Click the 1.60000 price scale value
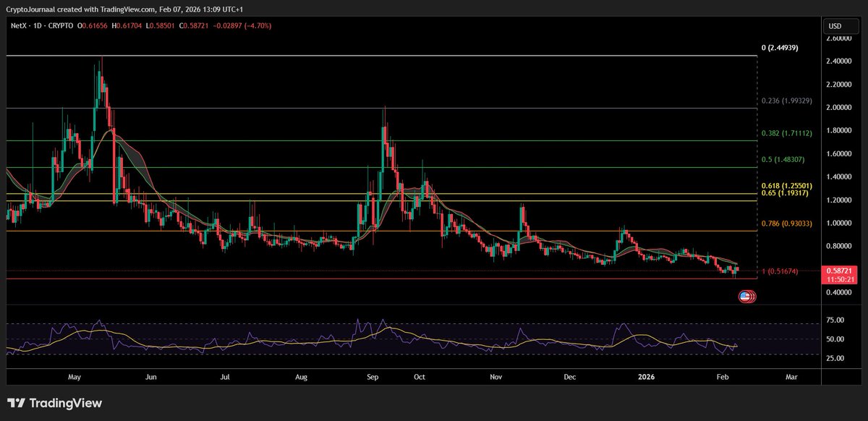The height and width of the screenshot is (421, 868). click(838, 154)
